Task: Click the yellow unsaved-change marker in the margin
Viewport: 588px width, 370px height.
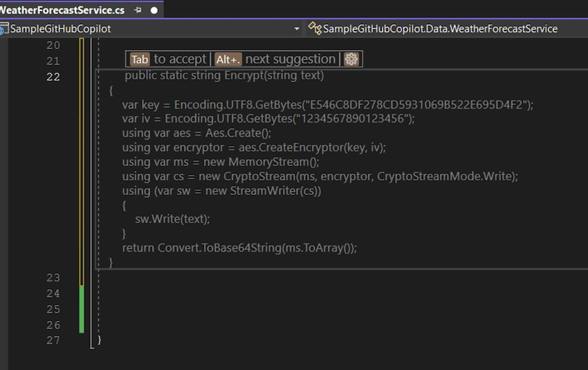Action: 82,162
